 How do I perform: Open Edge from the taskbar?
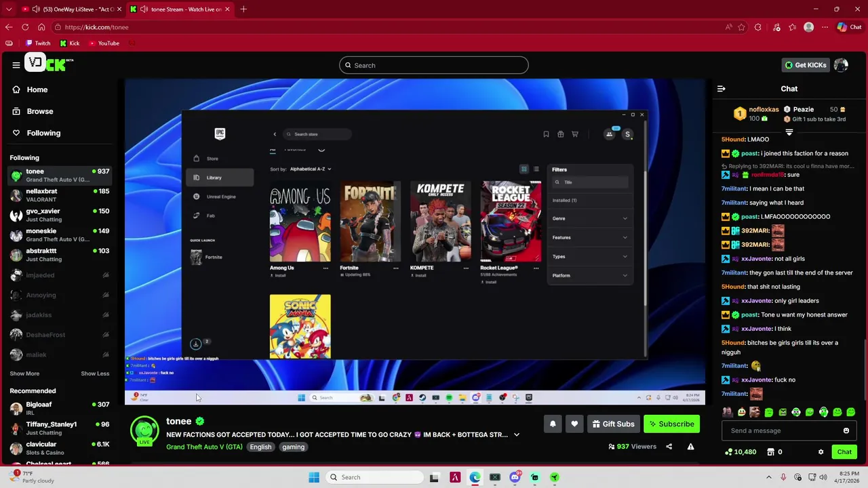coord(475,477)
